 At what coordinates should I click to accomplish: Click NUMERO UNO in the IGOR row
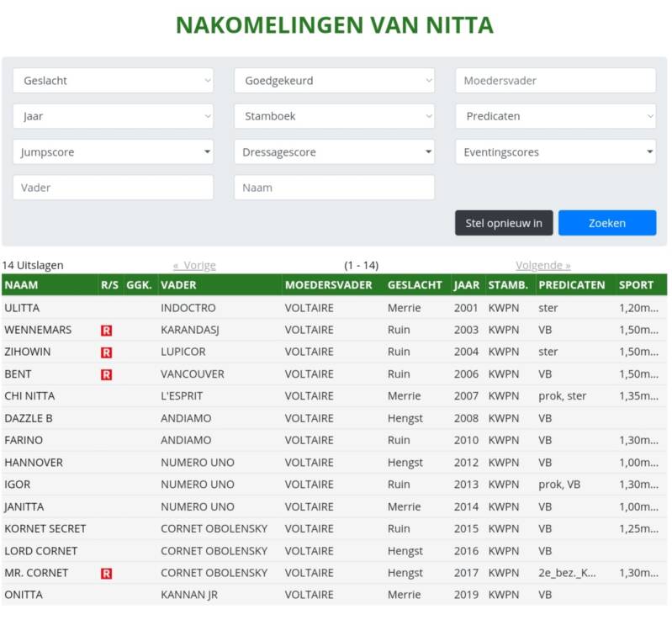coord(198,485)
